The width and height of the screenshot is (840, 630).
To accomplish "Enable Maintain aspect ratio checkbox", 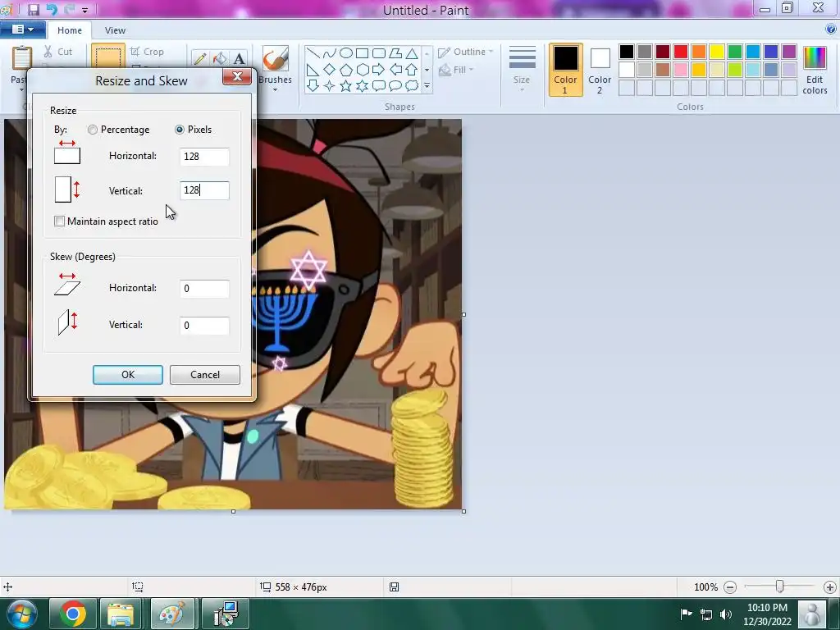I will pos(59,221).
